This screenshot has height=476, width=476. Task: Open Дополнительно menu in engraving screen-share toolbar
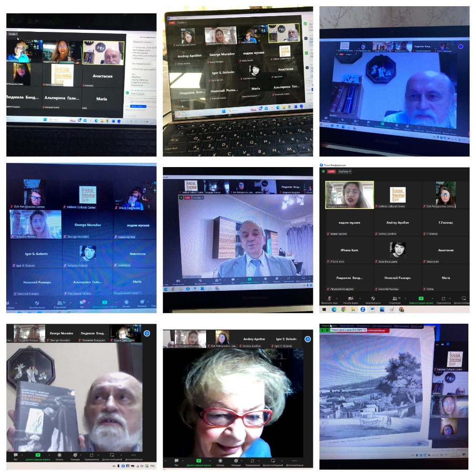click(x=416, y=327)
